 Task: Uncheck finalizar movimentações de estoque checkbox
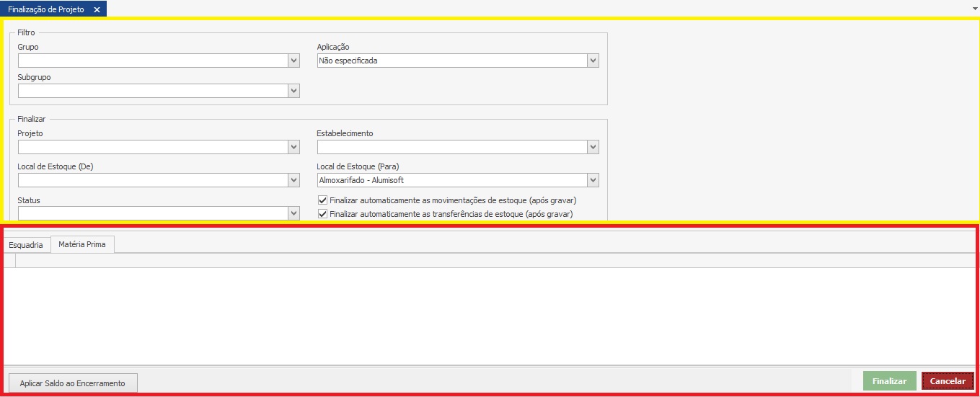point(322,200)
